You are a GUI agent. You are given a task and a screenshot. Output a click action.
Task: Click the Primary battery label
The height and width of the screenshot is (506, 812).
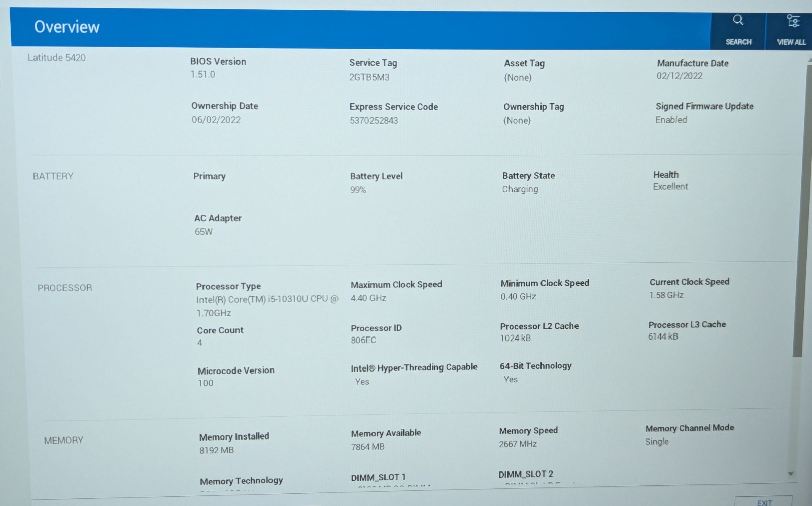tap(209, 176)
